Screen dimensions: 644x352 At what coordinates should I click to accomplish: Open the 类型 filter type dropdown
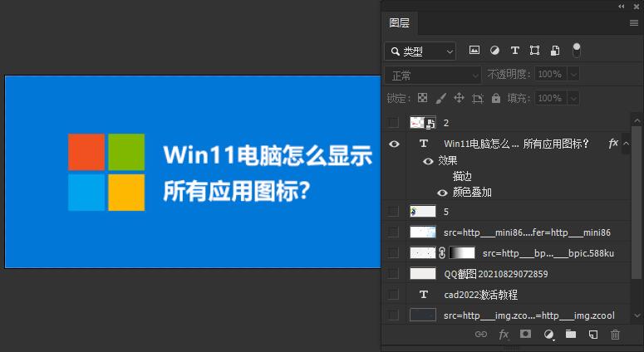[420, 51]
